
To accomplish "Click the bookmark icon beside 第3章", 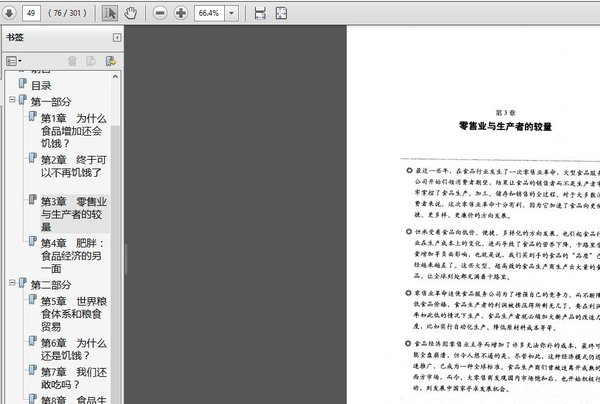I will (33, 199).
